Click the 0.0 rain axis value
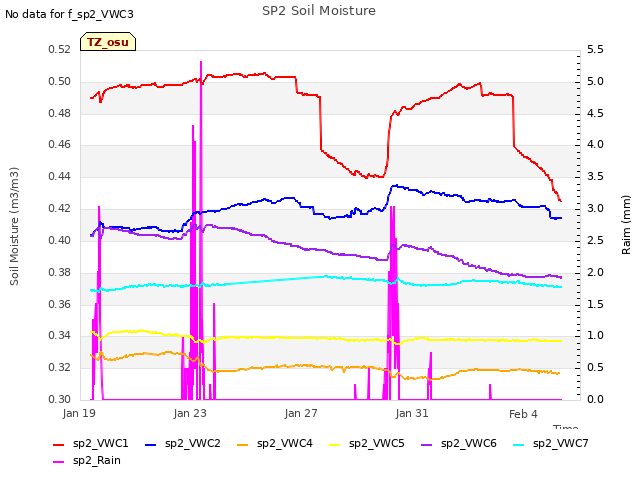Screen dimensions: 640x480 (x=595, y=399)
